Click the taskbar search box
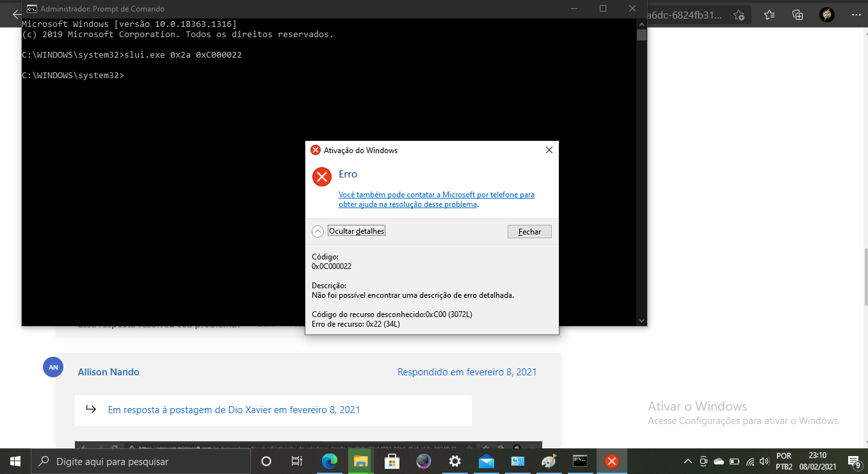868x474 pixels. (141, 461)
